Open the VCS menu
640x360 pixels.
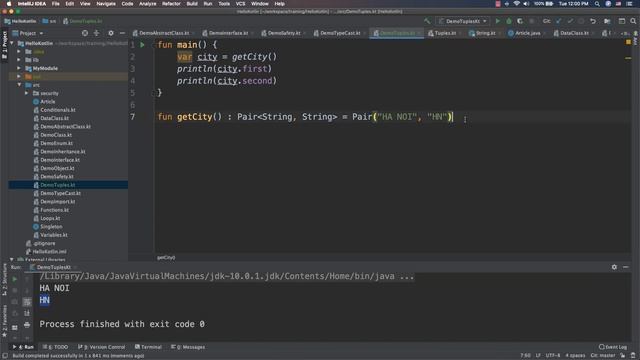pos(240,4)
